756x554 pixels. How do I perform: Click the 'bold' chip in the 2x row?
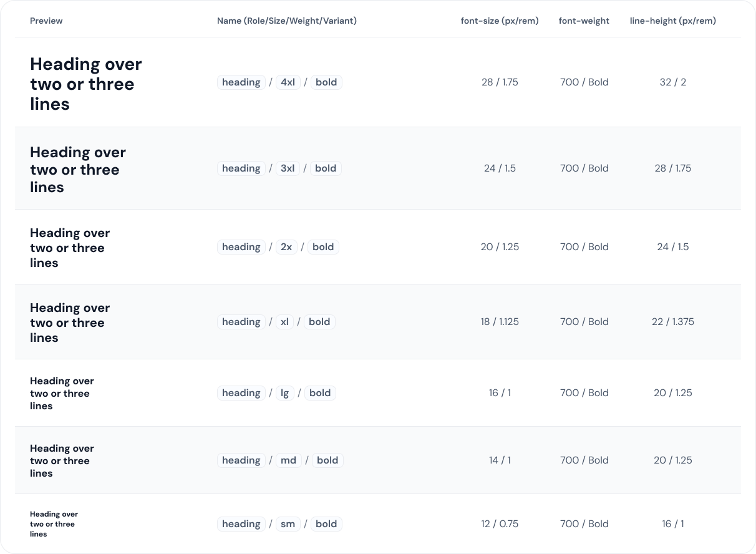[x=323, y=246]
